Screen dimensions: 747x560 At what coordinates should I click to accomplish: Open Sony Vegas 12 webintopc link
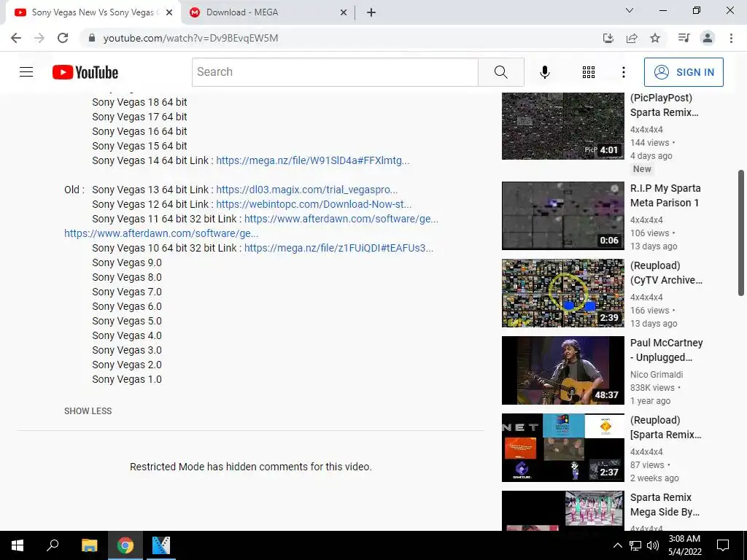[314, 204]
